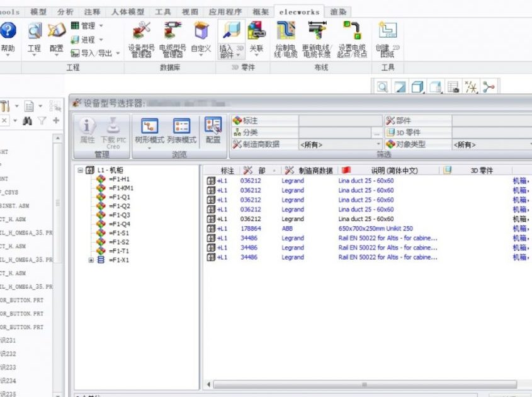This screenshot has height=397, width=532.
Task: Switch to the 人体模型 ribbon tab
Action: tap(128, 12)
